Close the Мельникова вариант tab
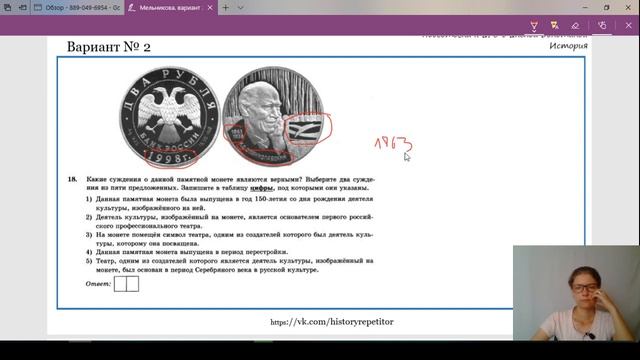Viewport: 640px width, 360px height. click(210, 8)
